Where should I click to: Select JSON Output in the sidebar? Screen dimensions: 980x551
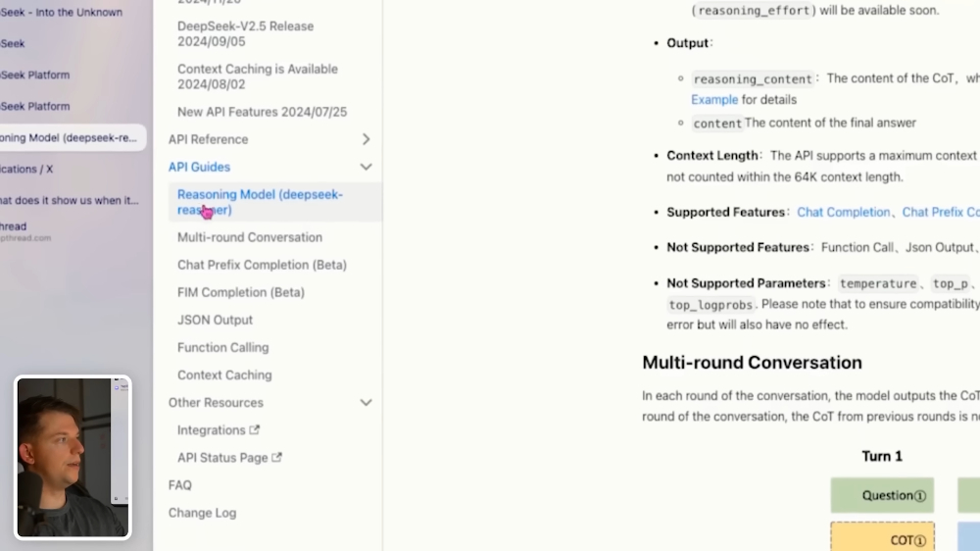(215, 320)
